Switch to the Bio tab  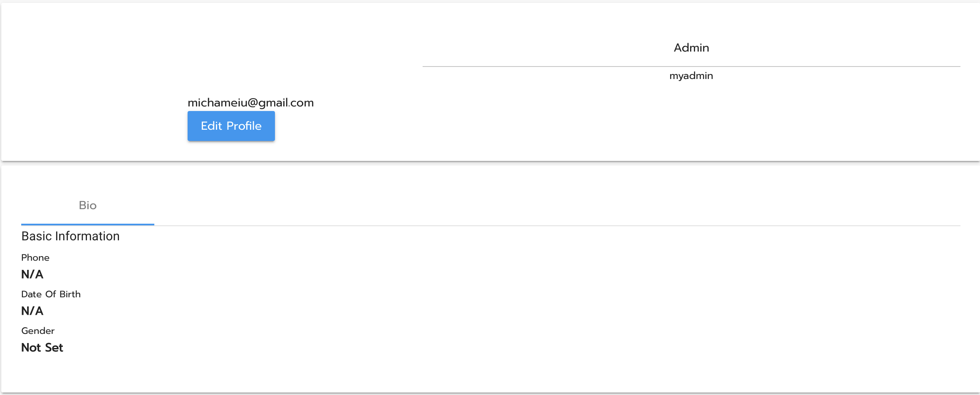click(87, 205)
